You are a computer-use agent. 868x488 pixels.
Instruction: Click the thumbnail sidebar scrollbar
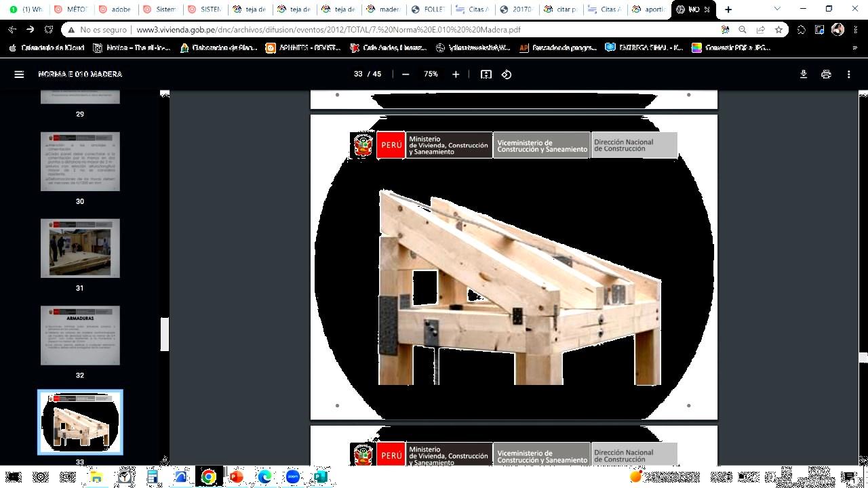tap(164, 334)
